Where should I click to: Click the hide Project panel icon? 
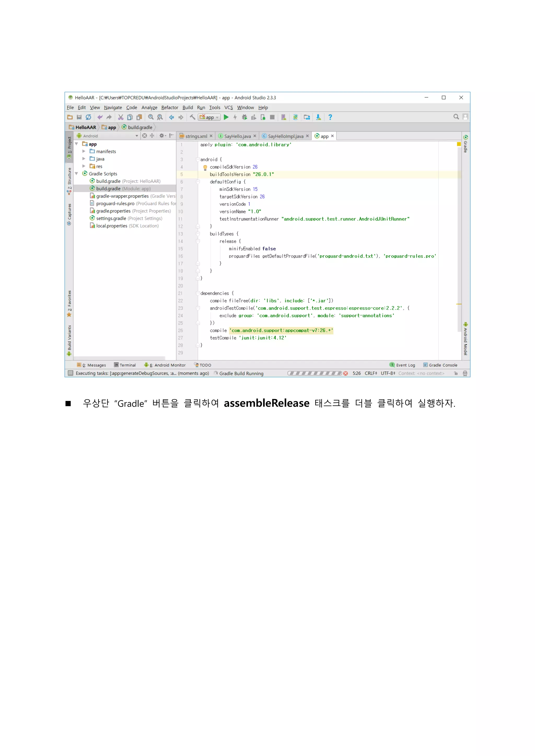[x=171, y=136]
